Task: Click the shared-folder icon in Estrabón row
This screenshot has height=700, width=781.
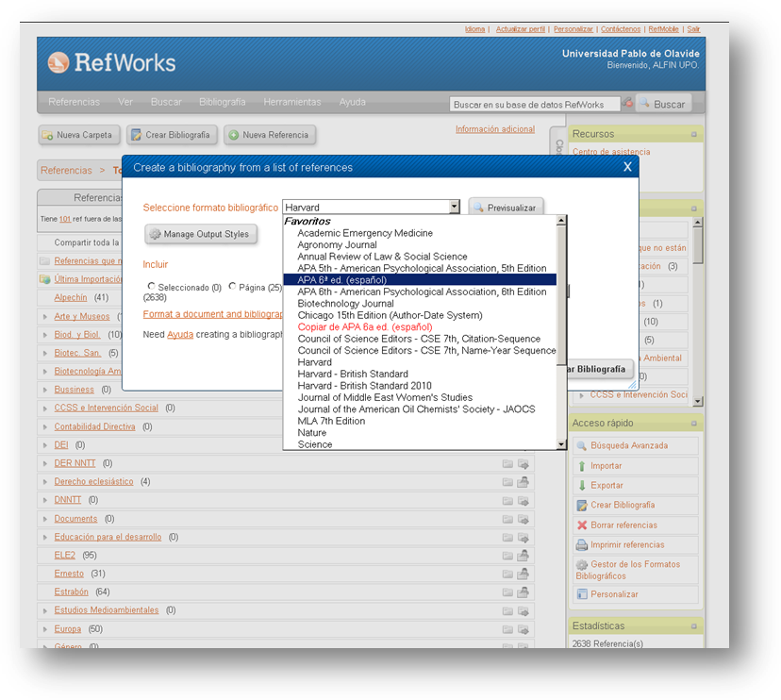Action: pyautogui.click(x=523, y=592)
